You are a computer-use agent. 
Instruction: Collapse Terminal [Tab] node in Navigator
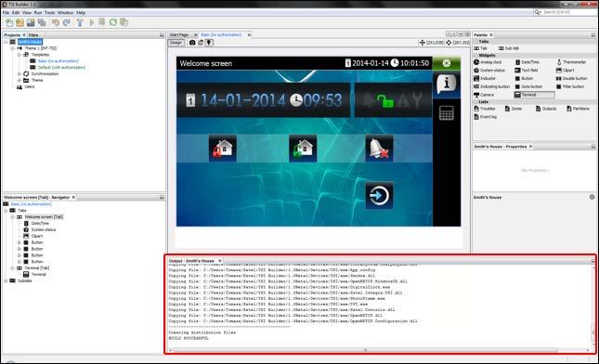coord(13,268)
